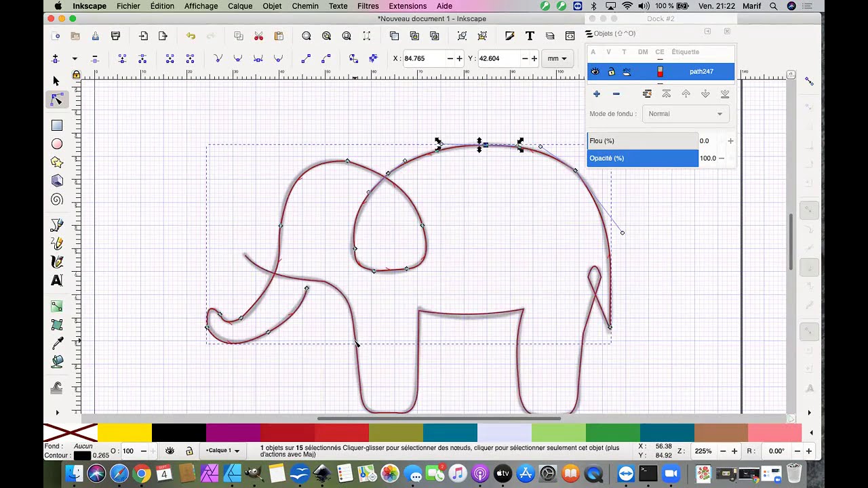Make selected nodes smooth
Screen dimensions: 868x488
pos(237,59)
